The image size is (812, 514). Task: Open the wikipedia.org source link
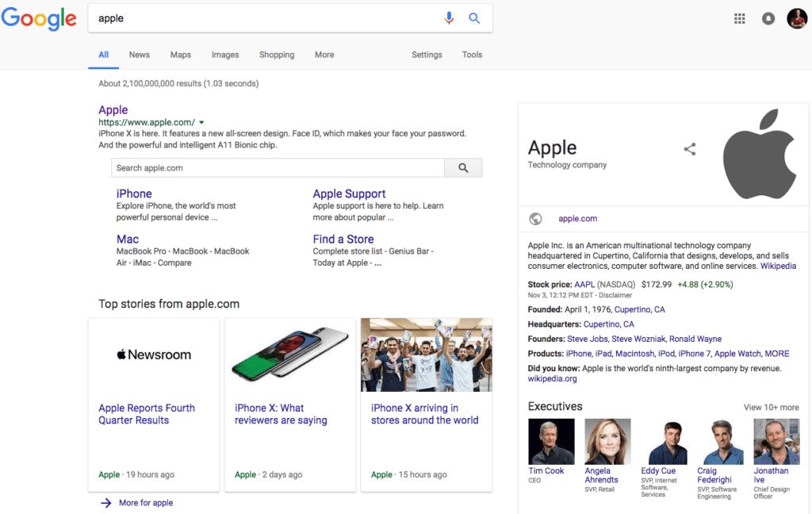pyautogui.click(x=552, y=379)
